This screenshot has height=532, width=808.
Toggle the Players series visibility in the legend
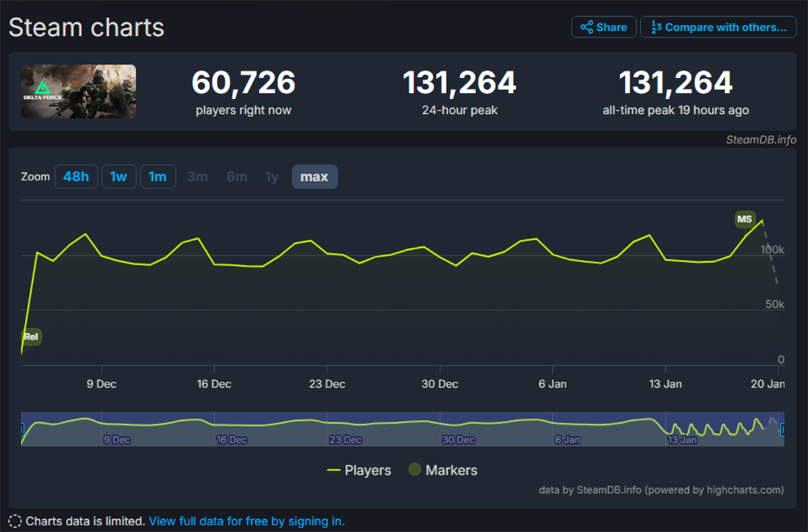pos(368,469)
